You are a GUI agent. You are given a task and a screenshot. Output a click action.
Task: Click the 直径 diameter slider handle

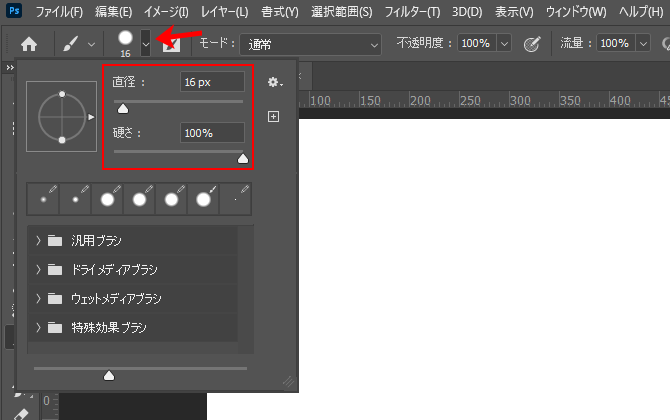click(123, 109)
